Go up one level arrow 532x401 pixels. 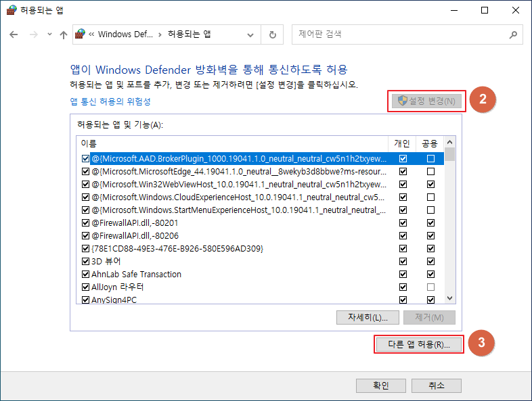64,34
